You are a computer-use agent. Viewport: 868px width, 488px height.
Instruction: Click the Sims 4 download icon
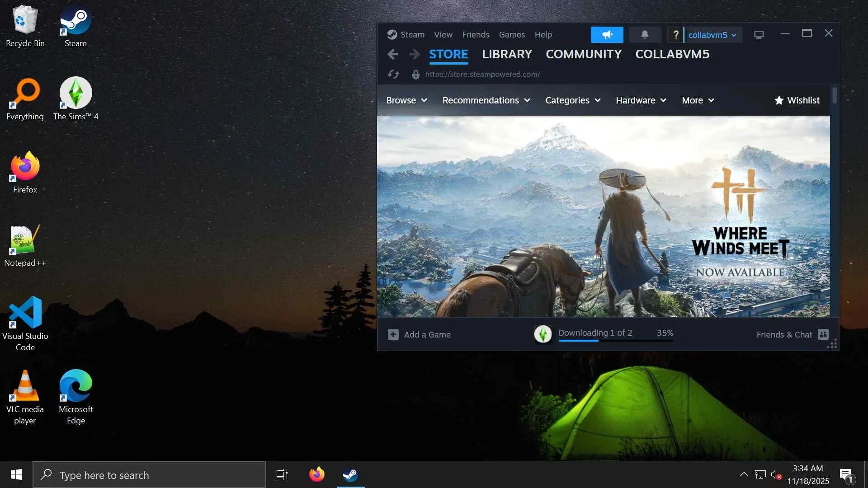543,334
